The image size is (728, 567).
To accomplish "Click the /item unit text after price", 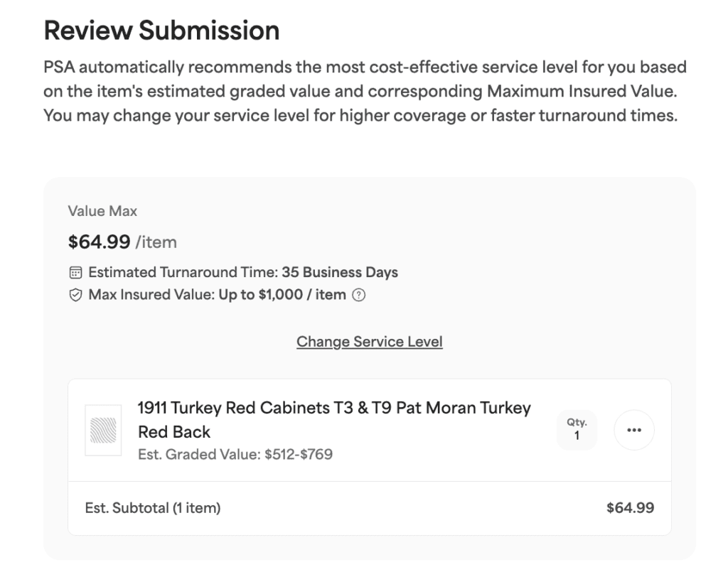I will 156,243.
